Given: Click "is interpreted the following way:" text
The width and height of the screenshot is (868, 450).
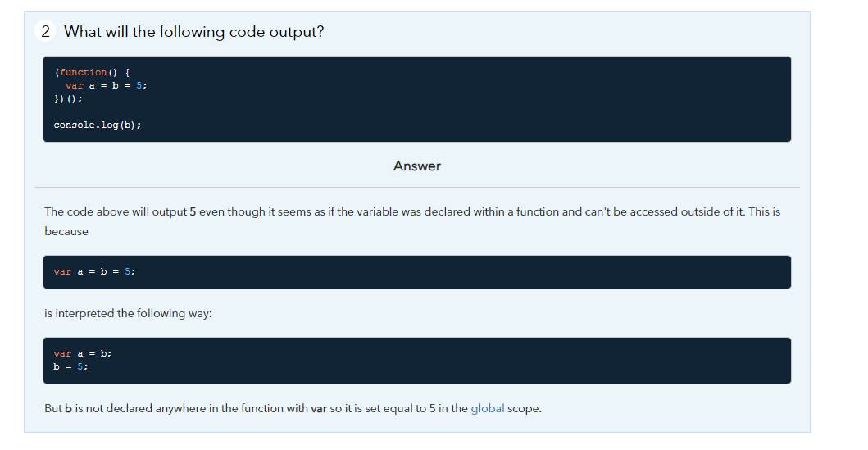Looking at the screenshot, I should tap(128, 313).
